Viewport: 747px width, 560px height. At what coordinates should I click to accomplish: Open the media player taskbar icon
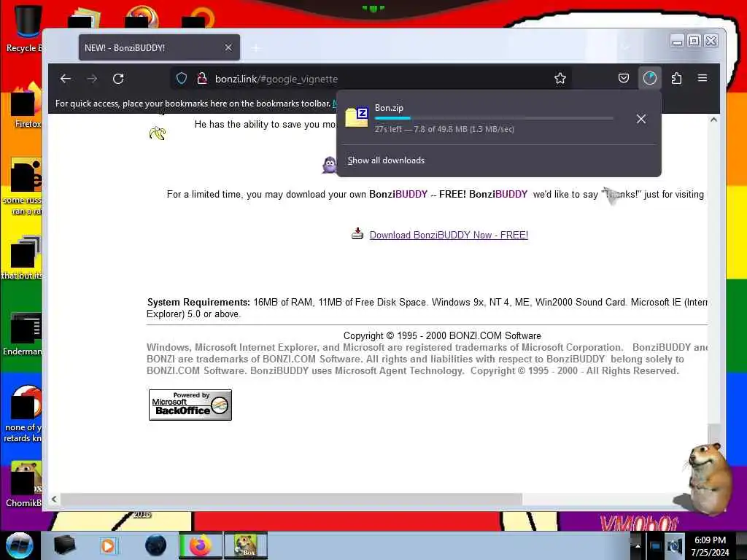(108, 545)
